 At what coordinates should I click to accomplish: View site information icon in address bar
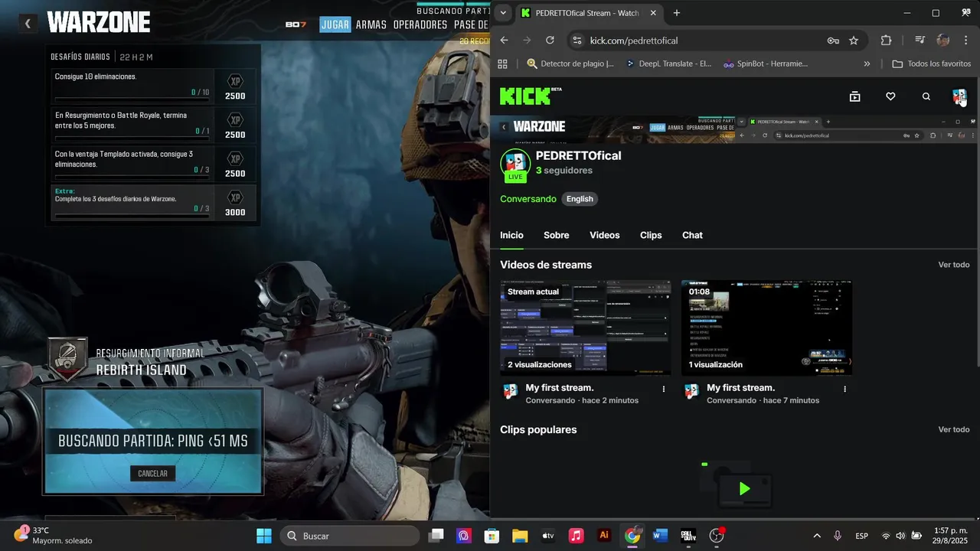coord(578,41)
